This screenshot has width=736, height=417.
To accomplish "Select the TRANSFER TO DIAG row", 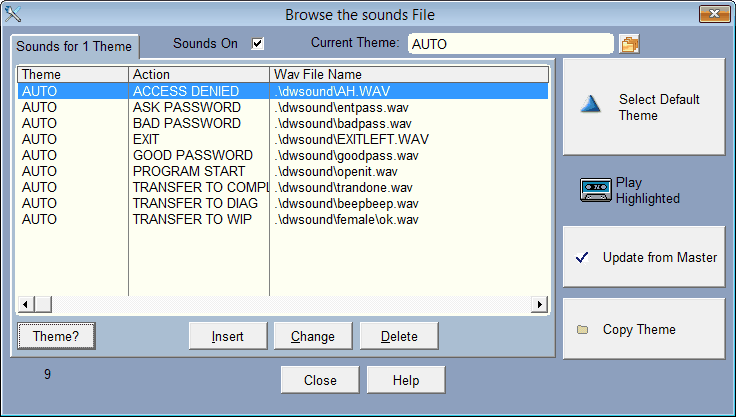I will pyautogui.click(x=283, y=203).
